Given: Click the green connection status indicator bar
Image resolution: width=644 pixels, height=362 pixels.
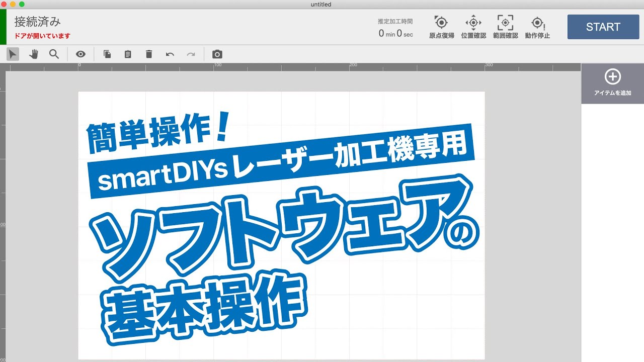Looking at the screenshot, I should click(3, 27).
